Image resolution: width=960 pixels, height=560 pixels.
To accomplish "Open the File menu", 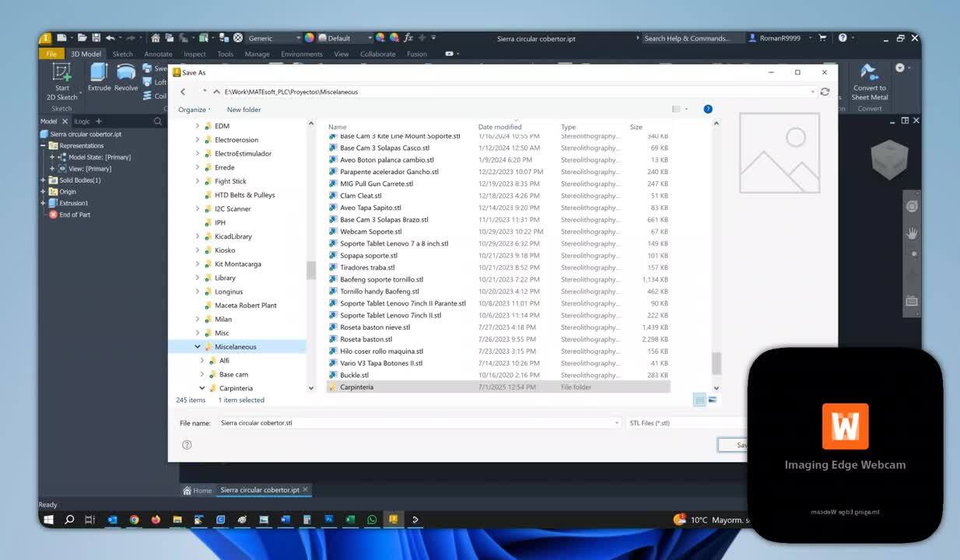I will click(x=51, y=54).
